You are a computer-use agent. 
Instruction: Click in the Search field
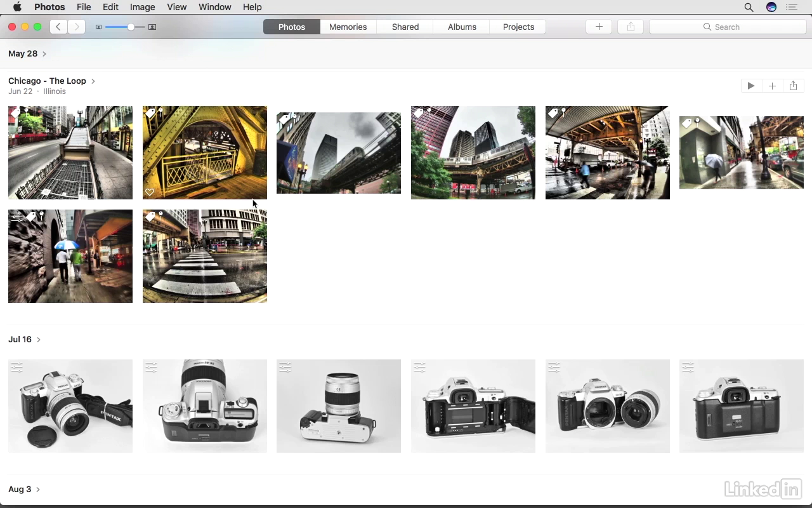tap(728, 27)
